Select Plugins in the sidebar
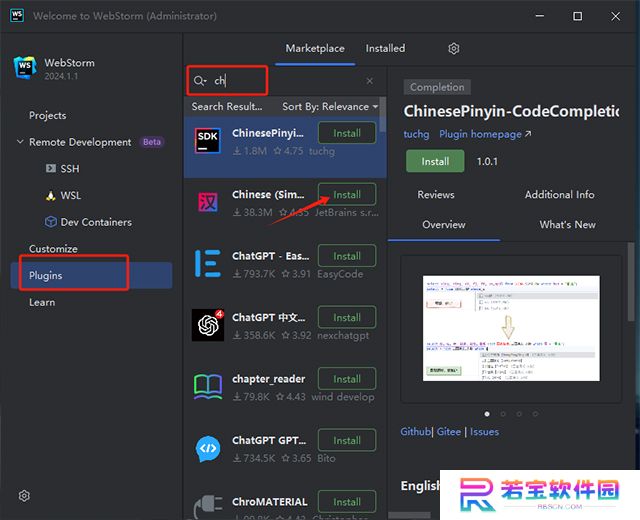This screenshot has width=640, height=520. tap(91, 275)
